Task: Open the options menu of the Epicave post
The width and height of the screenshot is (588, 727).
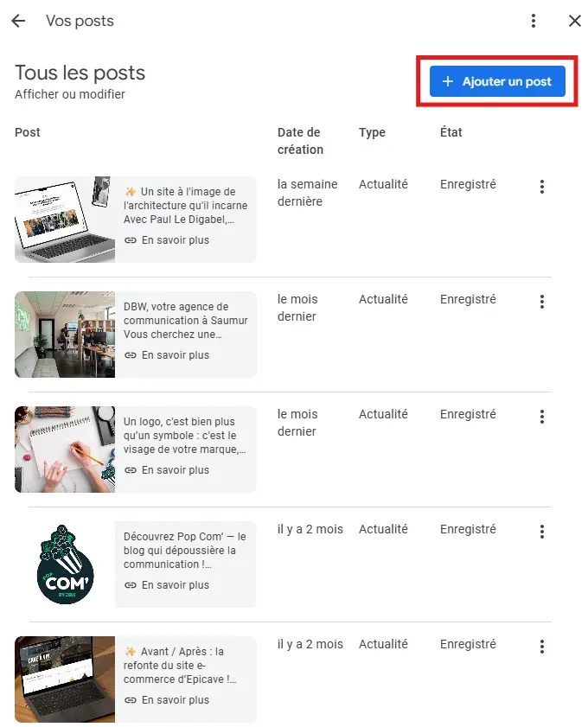Action: click(x=542, y=647)
